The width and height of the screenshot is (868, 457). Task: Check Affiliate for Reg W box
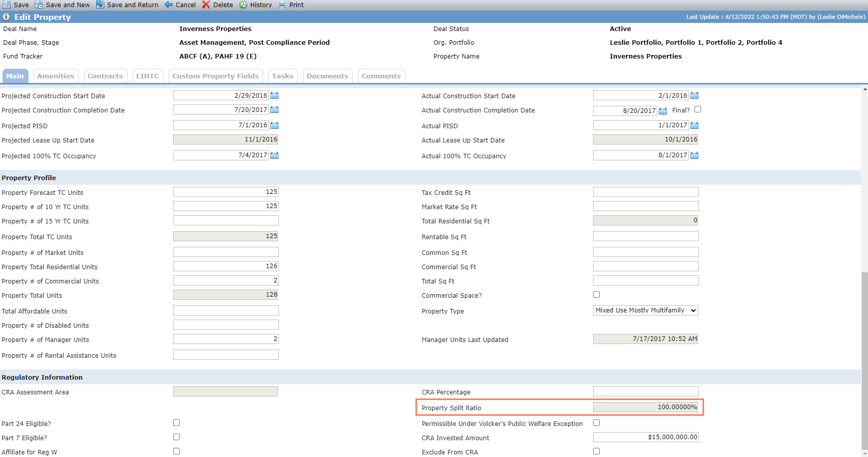177,451
